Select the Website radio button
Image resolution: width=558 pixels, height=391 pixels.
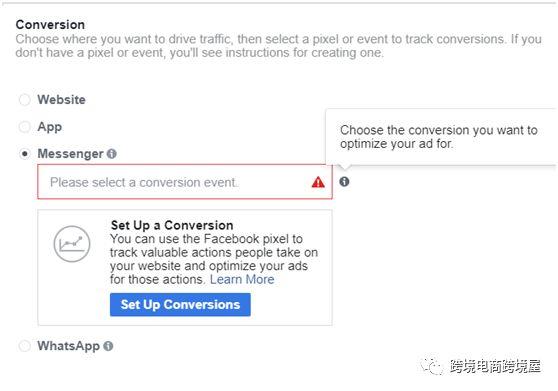[25, 100]
